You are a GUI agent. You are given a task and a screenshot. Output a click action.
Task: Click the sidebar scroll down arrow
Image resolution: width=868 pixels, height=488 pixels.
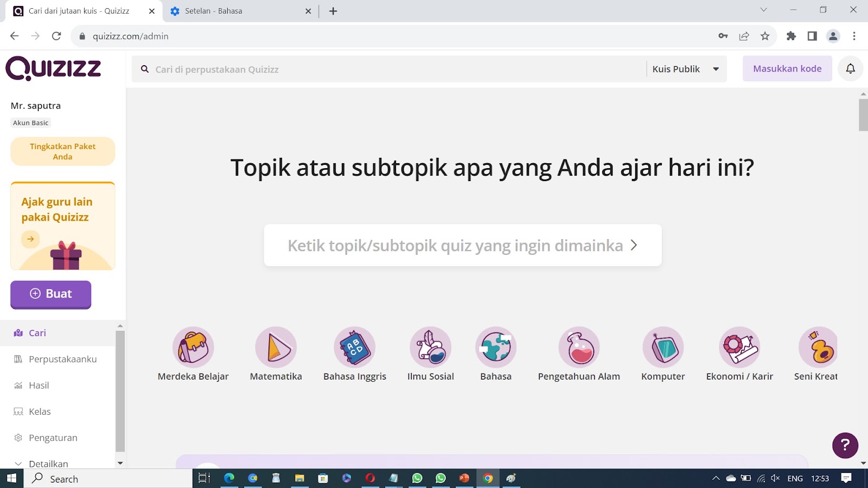[120, 463]
